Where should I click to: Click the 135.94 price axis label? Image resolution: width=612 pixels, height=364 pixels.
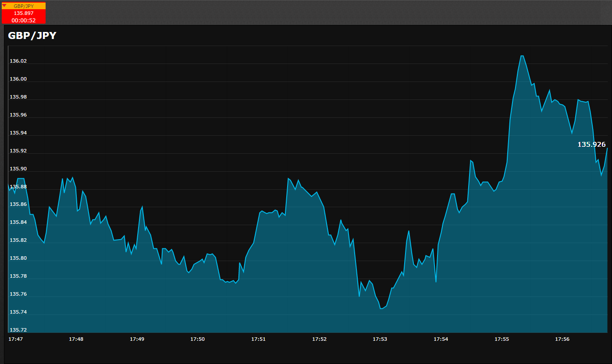coord(18,133)
